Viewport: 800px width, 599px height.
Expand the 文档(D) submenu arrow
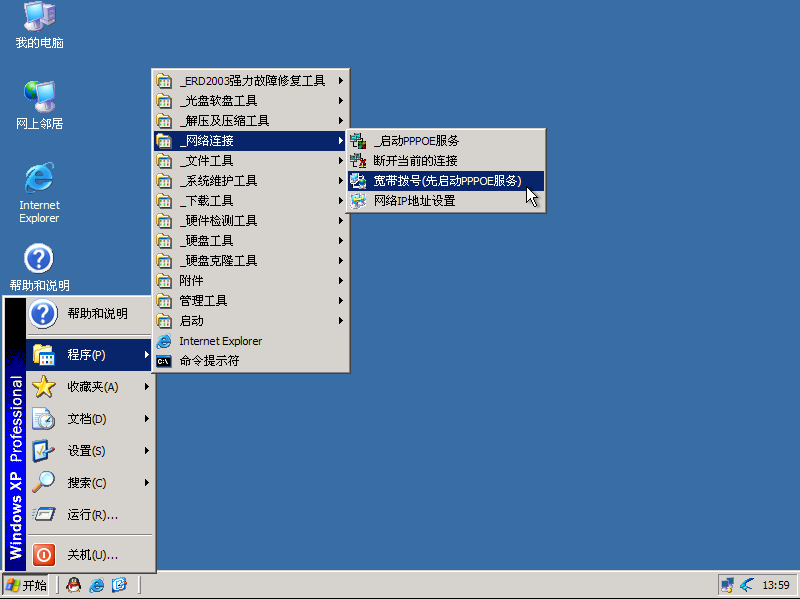146,419
